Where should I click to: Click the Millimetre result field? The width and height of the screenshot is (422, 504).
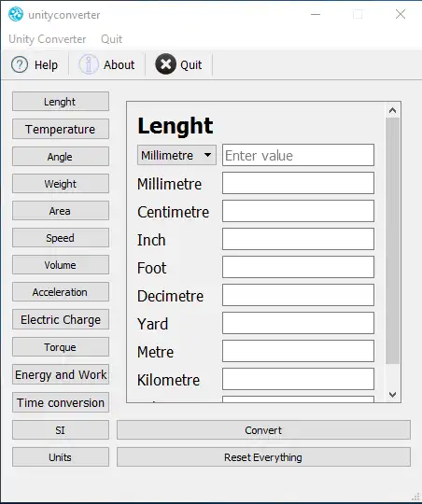pos(298,183)
